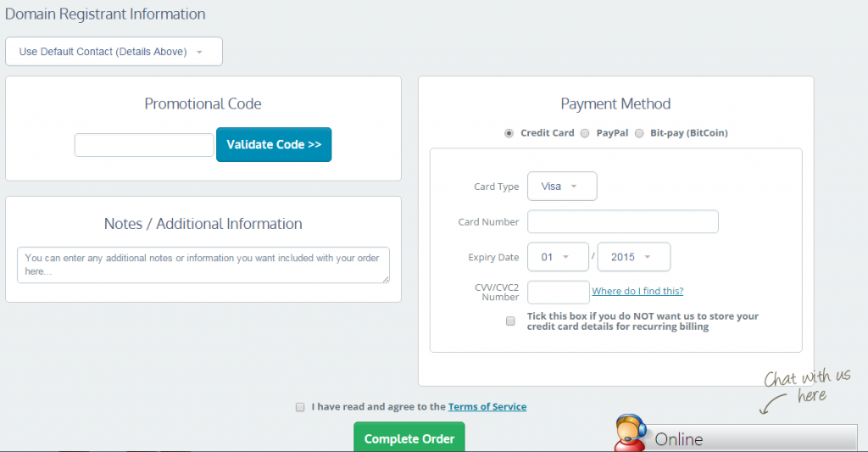Viewport: 868px width, 452px height.
Task: Expand the Card Type Visa dropdown
Action: (x=562, y=187)
